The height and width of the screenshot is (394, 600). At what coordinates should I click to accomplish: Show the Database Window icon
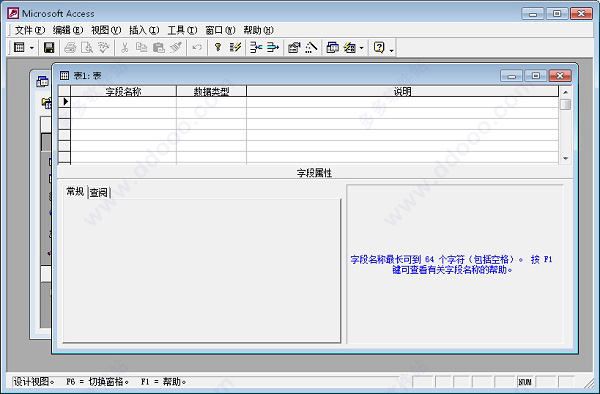pyautogui.click(x=332, y=47)
